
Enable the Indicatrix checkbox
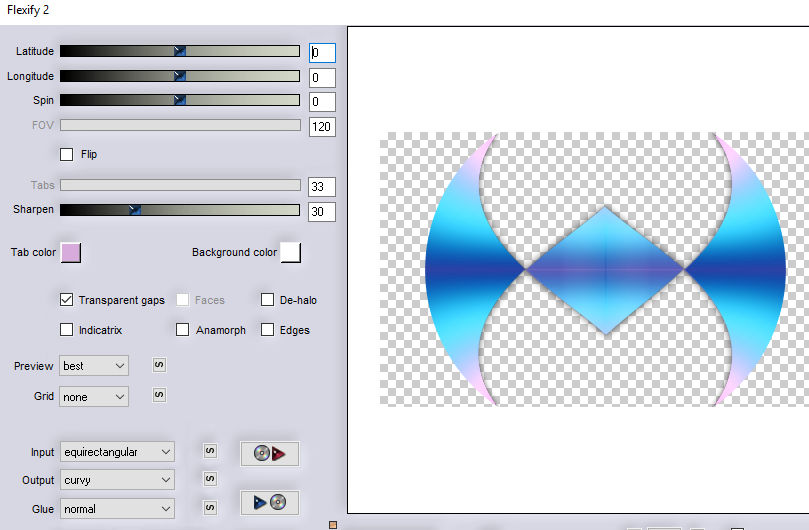[x=67, y=330]
